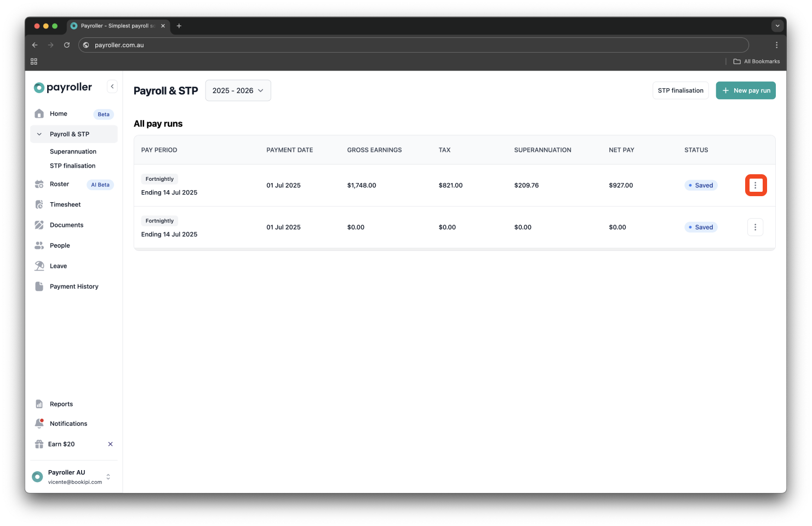Open the 2025 - 2026 year dropdown
812x526 pixels.
pyautogui.click(x=238, y=91)
